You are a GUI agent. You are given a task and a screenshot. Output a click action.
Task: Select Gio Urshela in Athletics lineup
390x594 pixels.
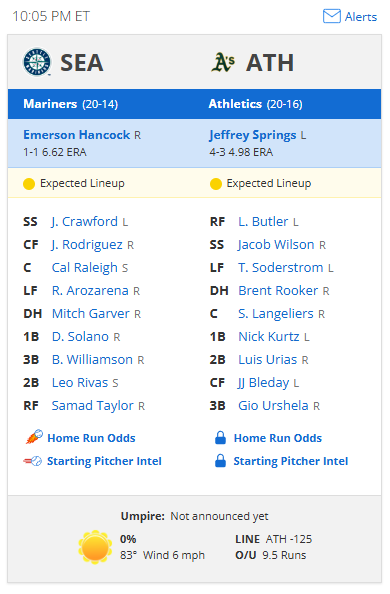(273, 405)
